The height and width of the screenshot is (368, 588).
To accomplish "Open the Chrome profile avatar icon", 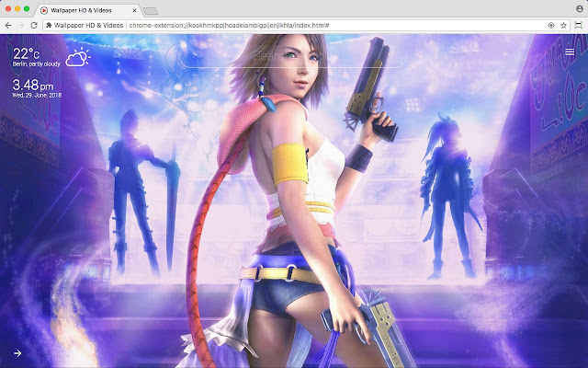I will [580, 9].
